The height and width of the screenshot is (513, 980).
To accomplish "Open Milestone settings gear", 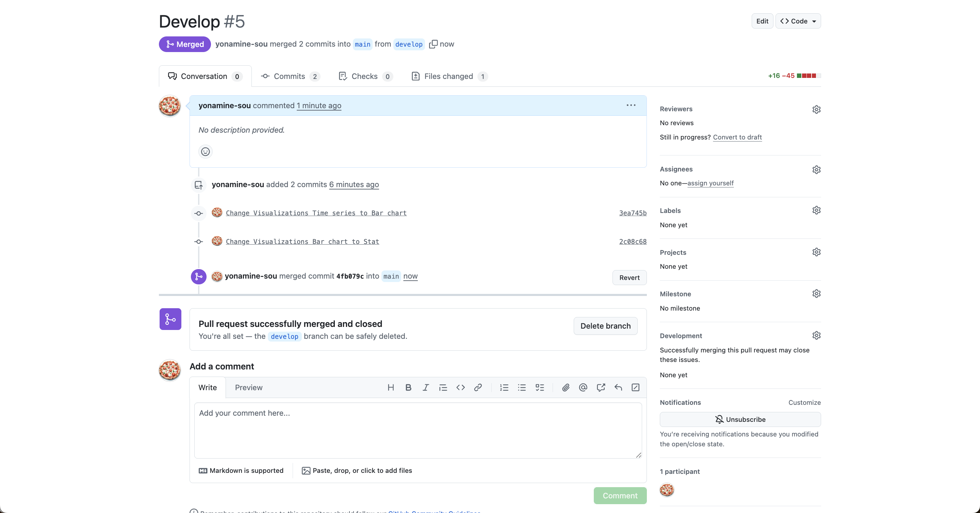I will pyautogui.click(x=816, y=294).
